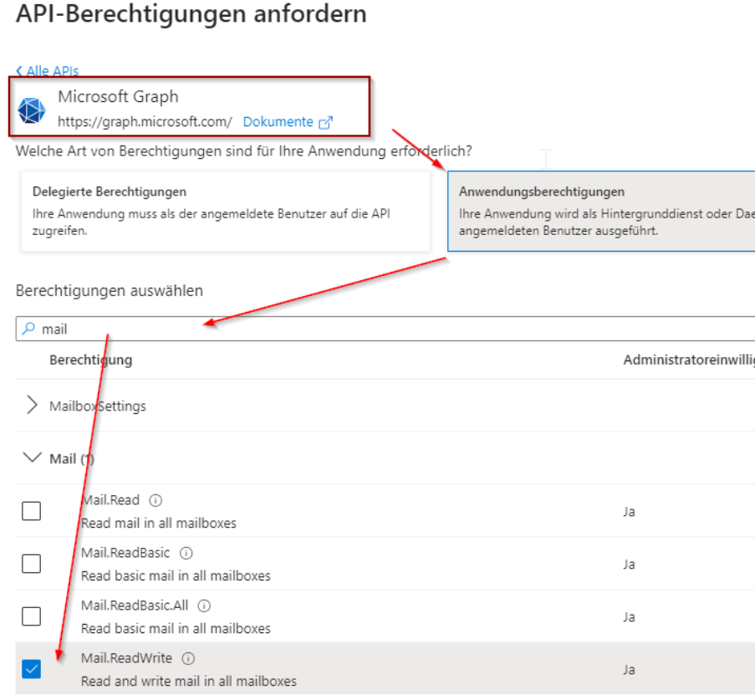Check the Mail.ReadBasic checkbox

pos(31,563)
